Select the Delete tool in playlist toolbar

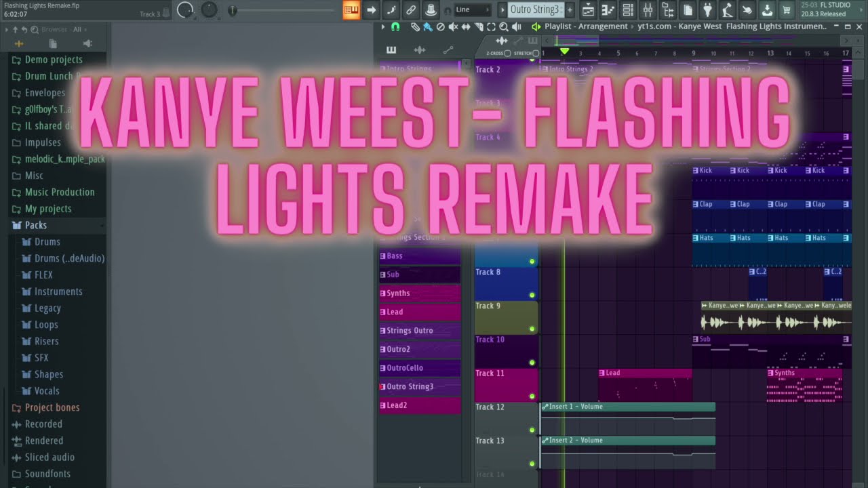(440, 26)
